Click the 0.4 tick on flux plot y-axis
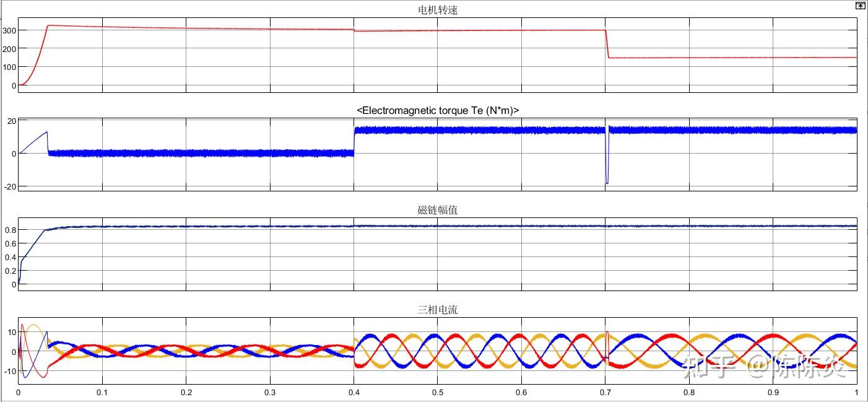The image size is (868, 402). [x=10, y=257]
